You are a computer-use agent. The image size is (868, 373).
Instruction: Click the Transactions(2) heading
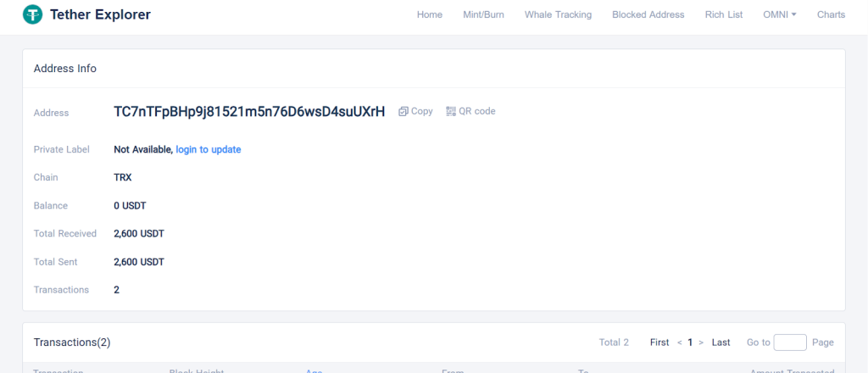click(x=72, y=342)
